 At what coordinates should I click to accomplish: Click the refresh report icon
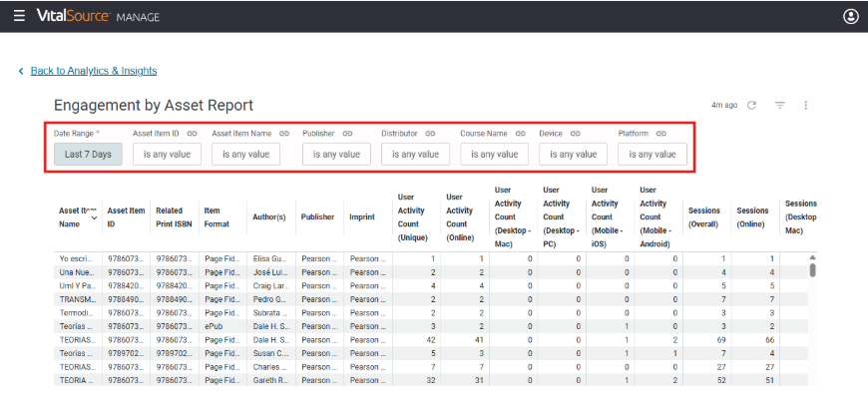pos(751,105)
